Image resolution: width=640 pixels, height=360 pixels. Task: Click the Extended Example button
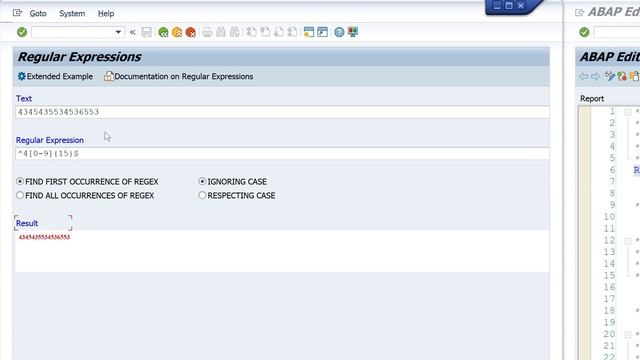55,76
